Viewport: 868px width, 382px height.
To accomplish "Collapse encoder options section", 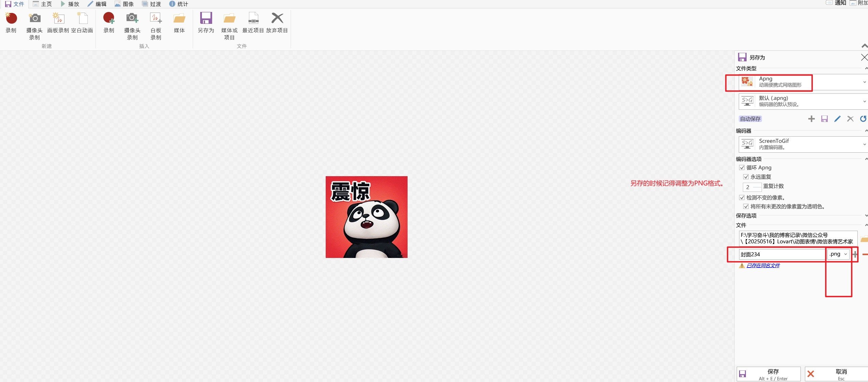I will (866, 159).
